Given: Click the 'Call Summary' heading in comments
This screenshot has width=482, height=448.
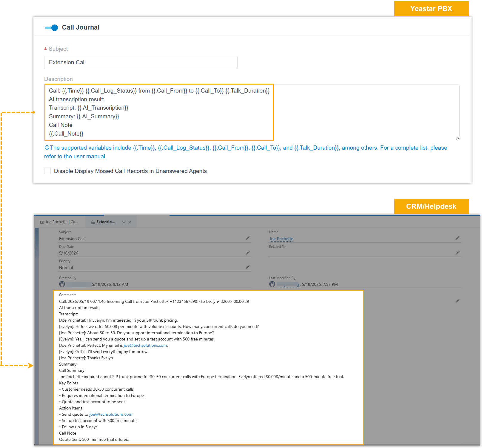Looking at the screenshot, I should (72, 370).
